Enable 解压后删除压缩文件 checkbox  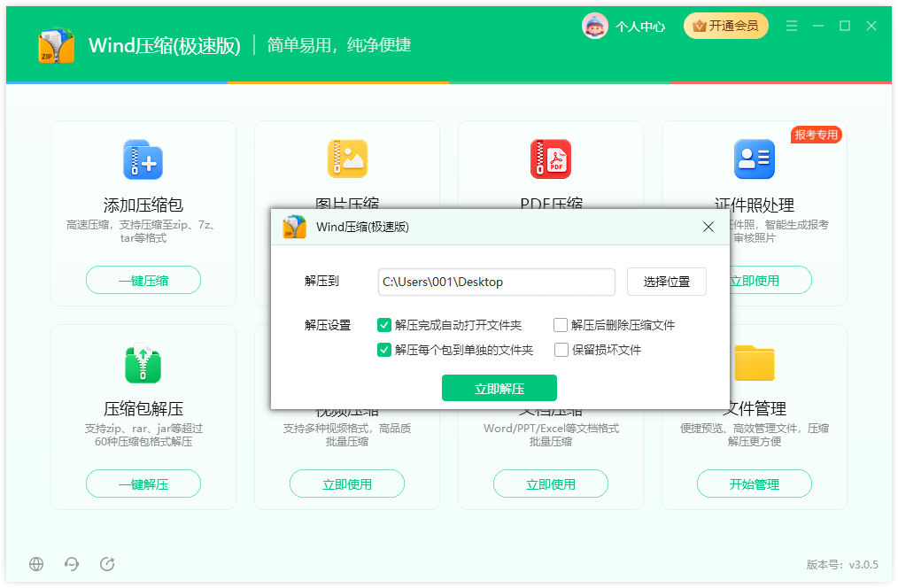pos(561,325)
